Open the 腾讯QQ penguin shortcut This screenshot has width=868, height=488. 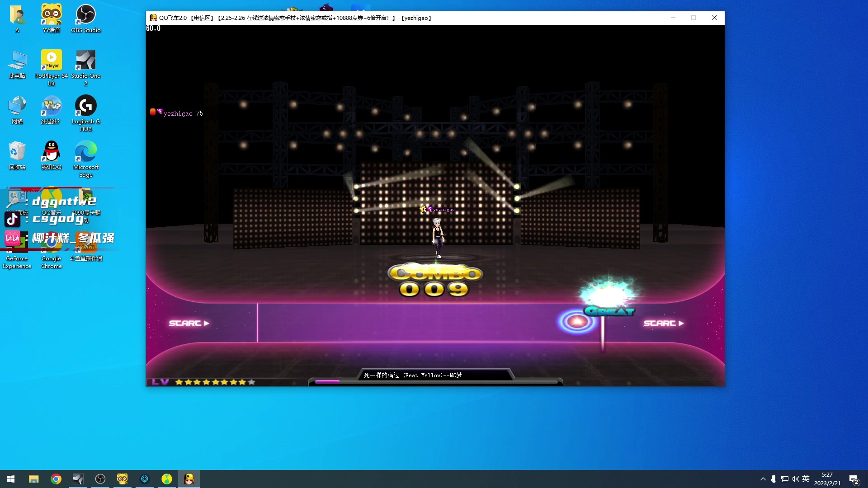click(52, 156)
